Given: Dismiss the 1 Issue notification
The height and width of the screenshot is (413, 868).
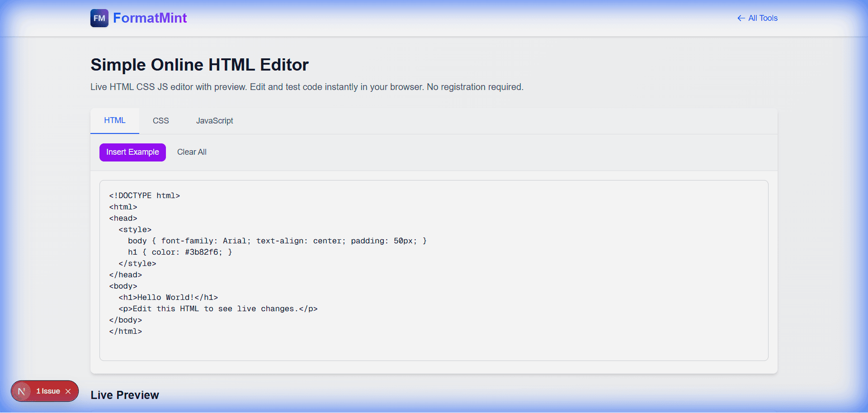Looking at the screenshot, I should pyautogui.click(x=68, y=391).
